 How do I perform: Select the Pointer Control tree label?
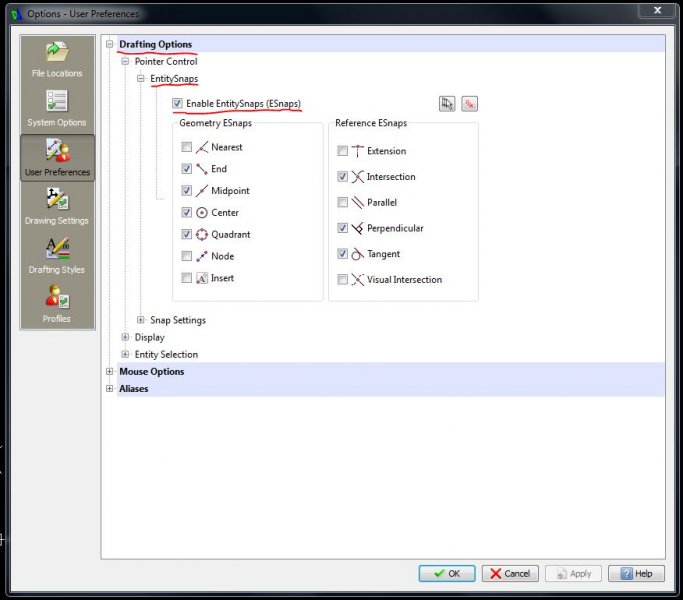(166, 61)
